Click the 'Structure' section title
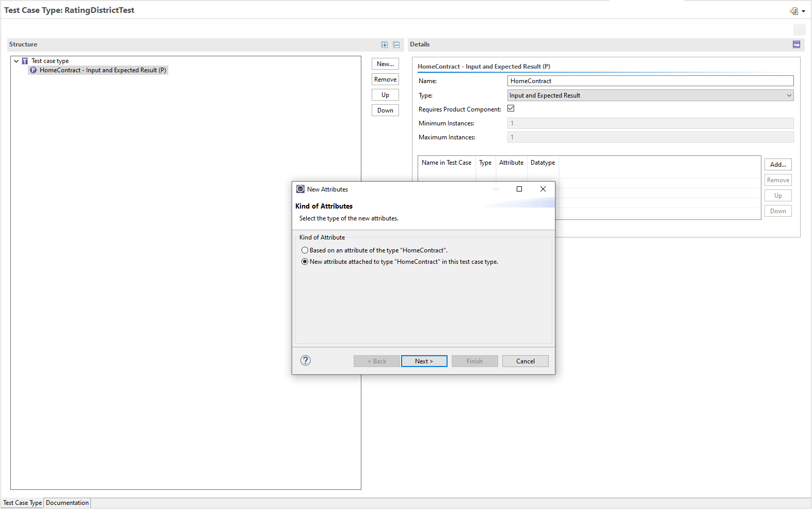Viewport: 812px width, 509px height. (x=23, y=44)
